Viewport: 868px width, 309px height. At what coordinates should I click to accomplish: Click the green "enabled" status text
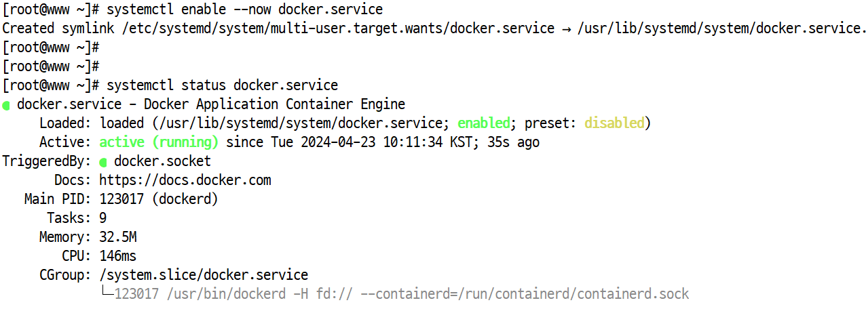pyautogui.click(x=483, y=123)
